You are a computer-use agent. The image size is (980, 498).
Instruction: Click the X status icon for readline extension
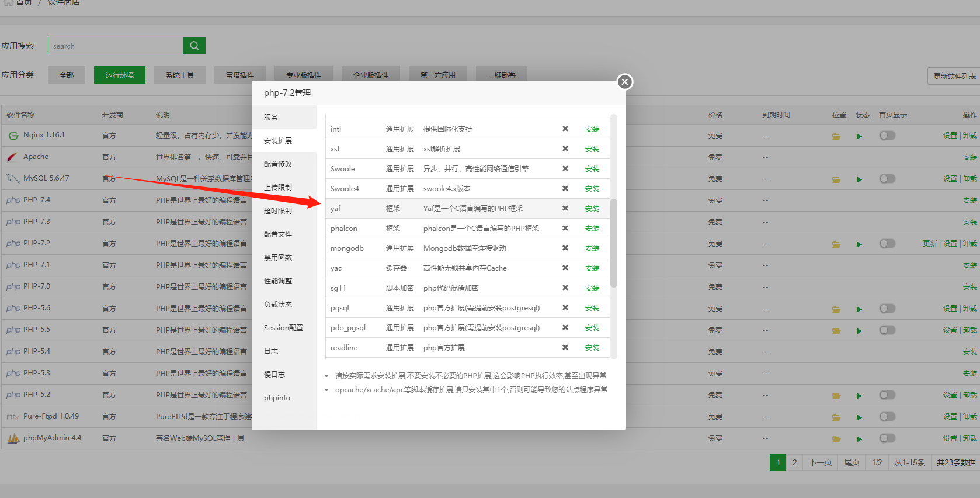(x=565, y=347)
